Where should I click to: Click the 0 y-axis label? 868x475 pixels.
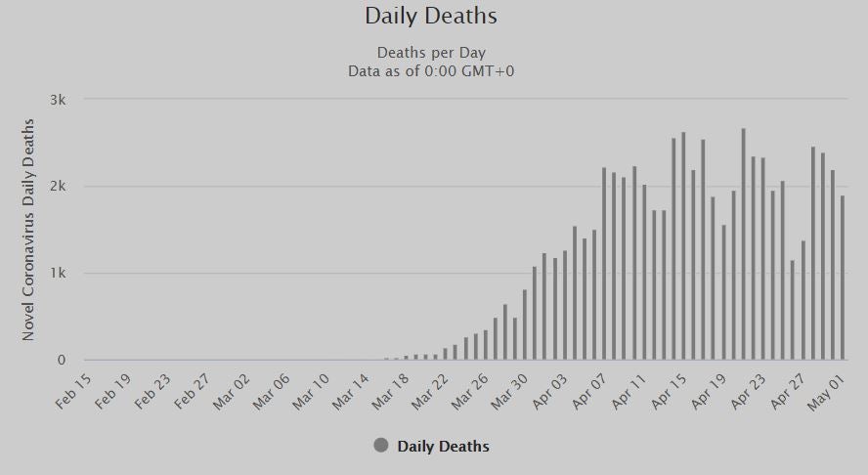point(62,361)
